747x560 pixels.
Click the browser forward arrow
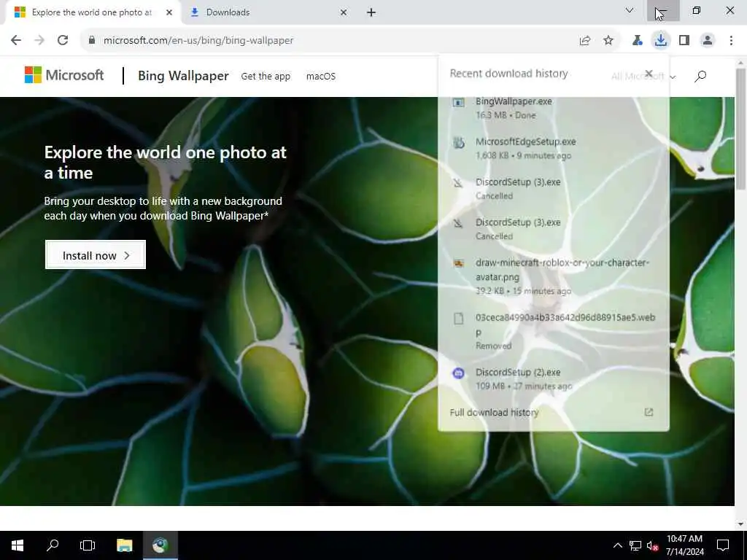tap(39, 41)
